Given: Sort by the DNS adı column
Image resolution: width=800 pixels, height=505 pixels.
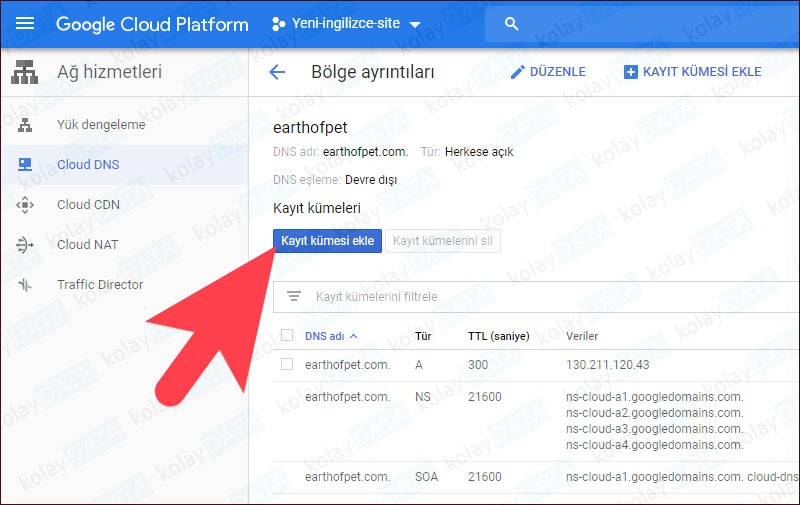Looking at the screenshot, I should click(x=331, y=336).
